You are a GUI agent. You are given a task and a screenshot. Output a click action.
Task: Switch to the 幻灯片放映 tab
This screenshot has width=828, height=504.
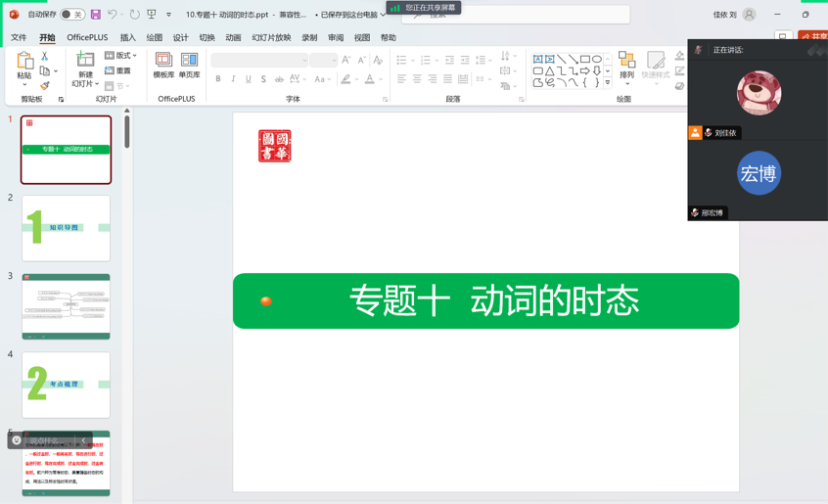pyautogui.click(x=271, y=38)
